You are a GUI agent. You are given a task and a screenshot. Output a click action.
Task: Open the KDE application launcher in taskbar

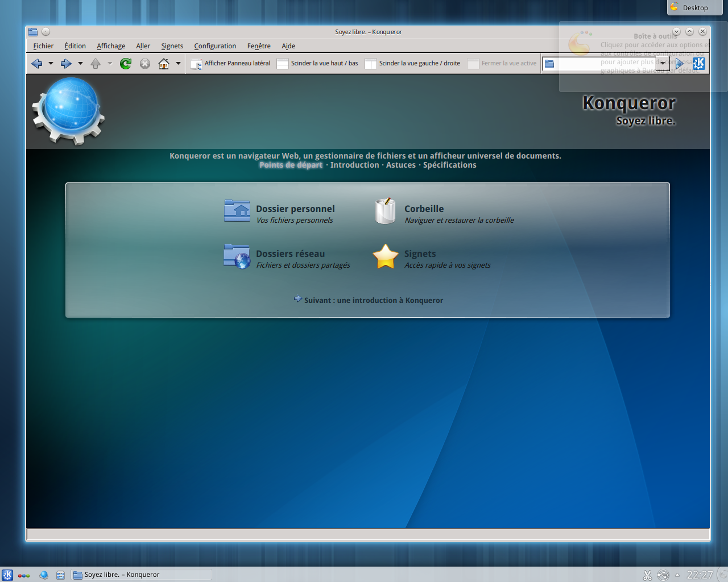click(7, 575)
